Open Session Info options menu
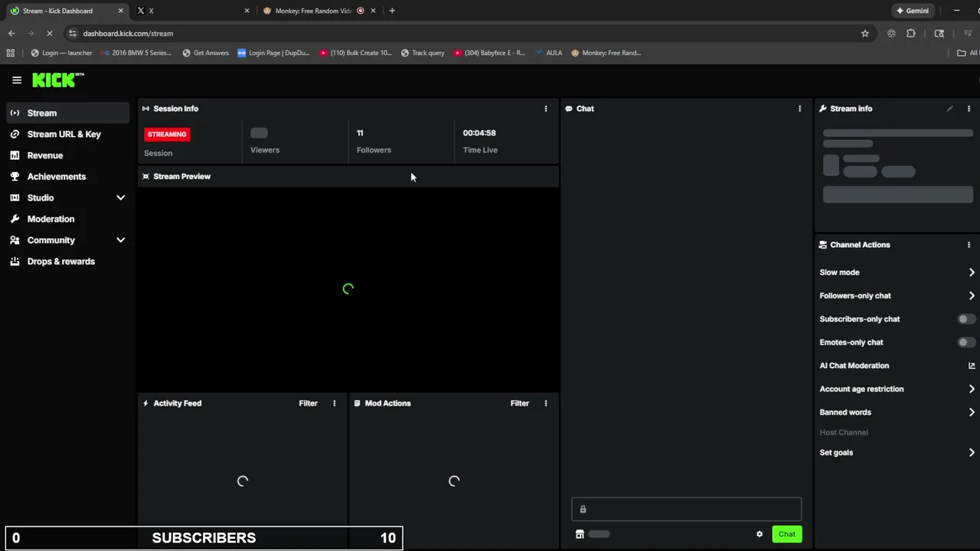Viewport: 980px width, 551px height. [546, 109]
